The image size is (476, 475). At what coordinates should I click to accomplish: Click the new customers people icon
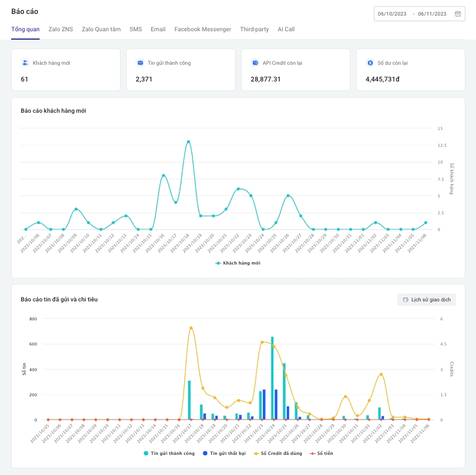tap(25, 63)
